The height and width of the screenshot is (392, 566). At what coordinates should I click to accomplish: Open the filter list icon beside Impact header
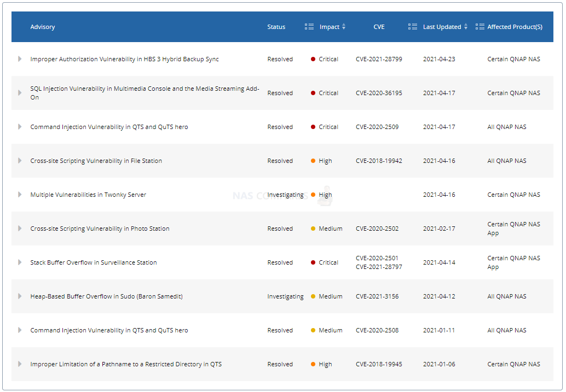coord(309,27)
